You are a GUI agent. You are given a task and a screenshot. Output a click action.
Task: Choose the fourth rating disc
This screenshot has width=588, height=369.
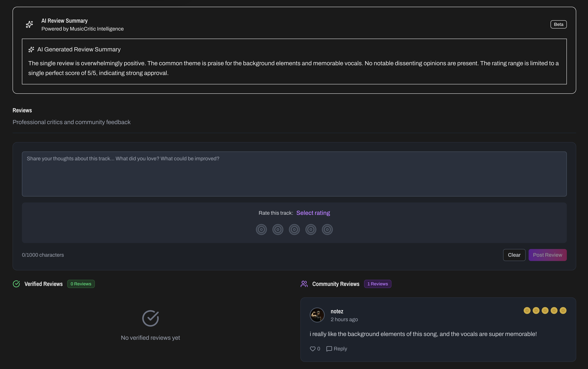click(x=311, y=229)
